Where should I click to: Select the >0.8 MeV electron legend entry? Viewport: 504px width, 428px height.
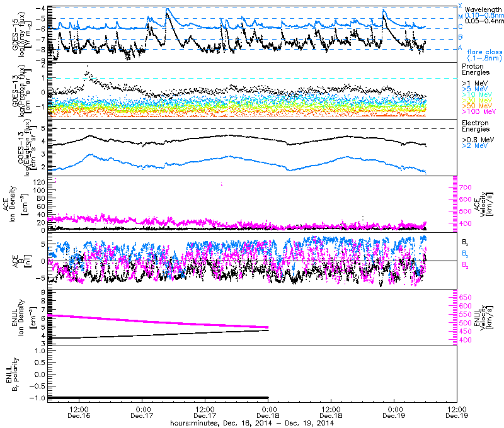[478, 140]
